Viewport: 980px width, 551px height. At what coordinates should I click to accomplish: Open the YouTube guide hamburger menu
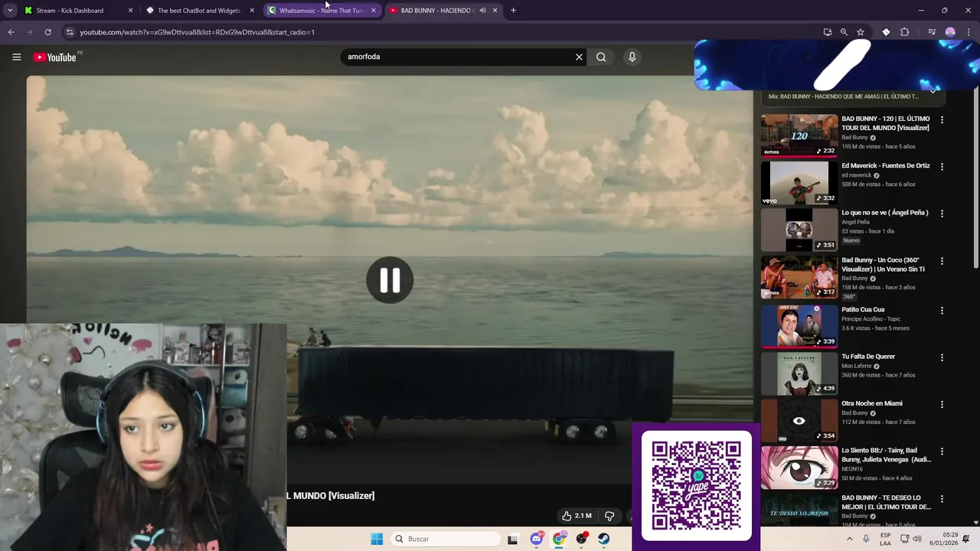(x=16, y=57)
